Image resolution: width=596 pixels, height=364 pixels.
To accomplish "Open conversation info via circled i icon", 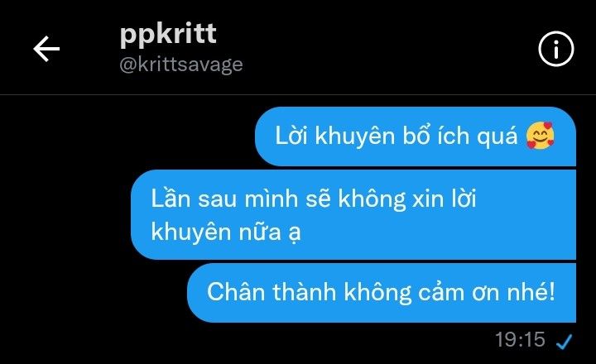I will [555, 49].
